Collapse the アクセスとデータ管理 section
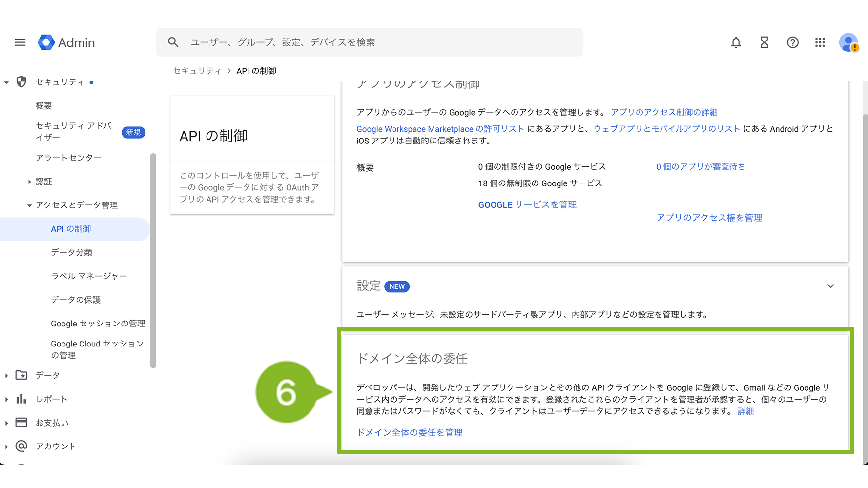The width and height of the screenshot is (868, 488). click(30, 205)
